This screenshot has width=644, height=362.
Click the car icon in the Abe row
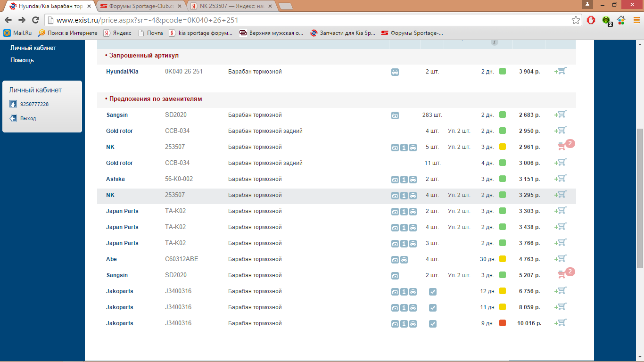[x=404, y=259]
